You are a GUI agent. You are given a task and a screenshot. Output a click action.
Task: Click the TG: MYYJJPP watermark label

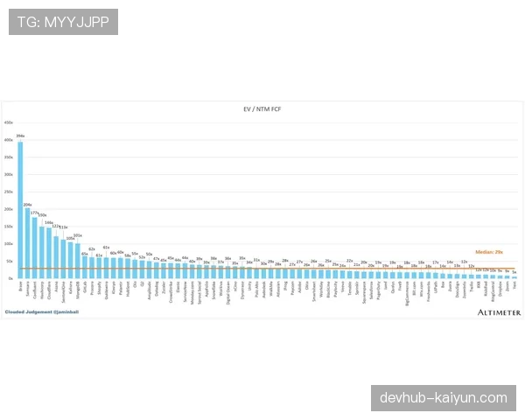pos(63,22)
